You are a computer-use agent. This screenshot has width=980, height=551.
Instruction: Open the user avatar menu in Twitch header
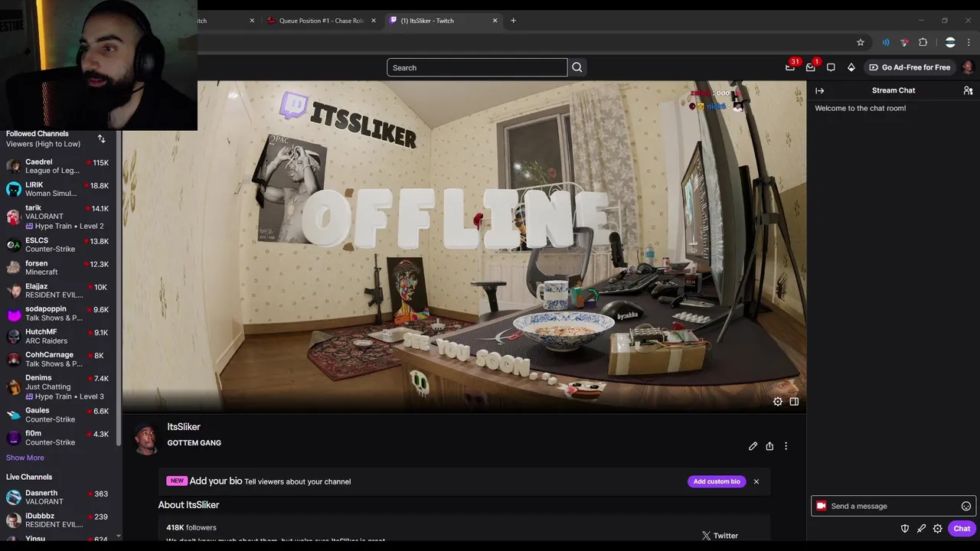pyautogui.click(x=968, y=67)
